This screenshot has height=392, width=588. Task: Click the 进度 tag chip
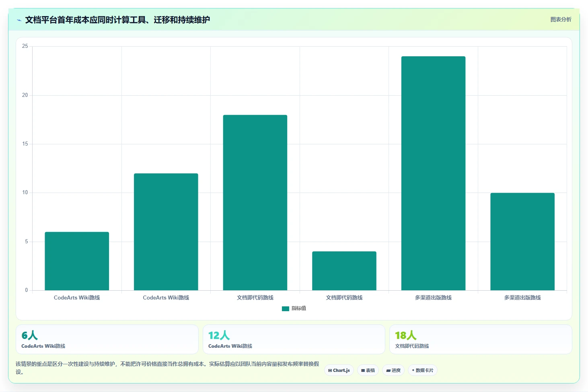[393, 370]
